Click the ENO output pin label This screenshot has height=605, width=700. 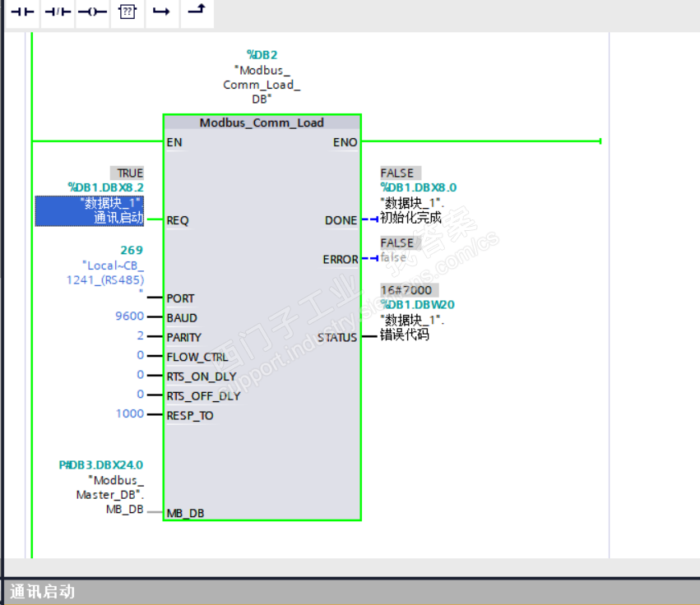click(345, 142)
